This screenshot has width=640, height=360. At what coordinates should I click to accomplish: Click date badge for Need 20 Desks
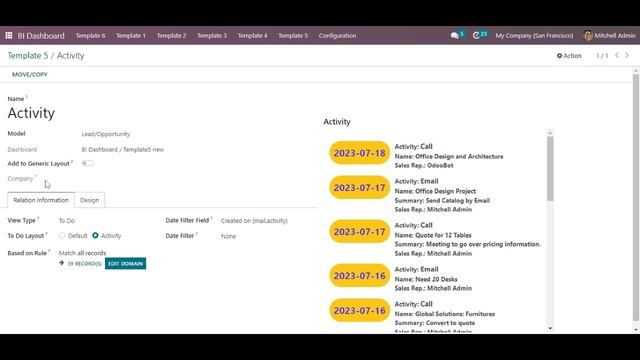point(360,276)
